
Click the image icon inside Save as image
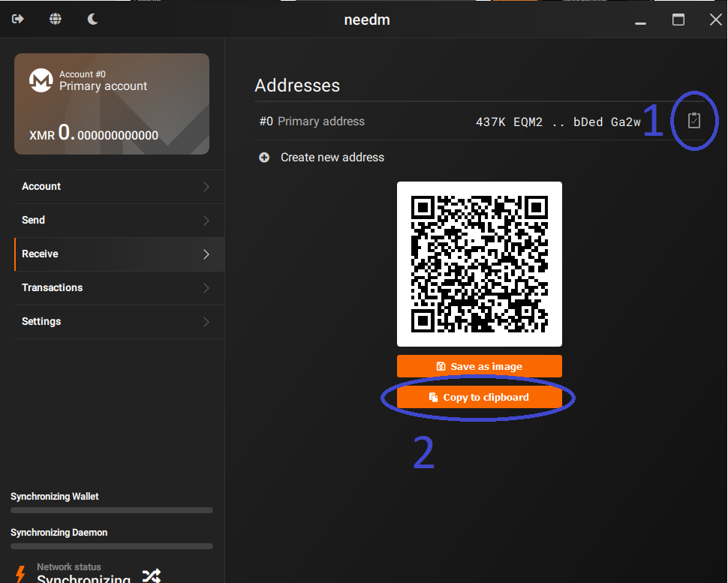pyautogui.click(x=440, y=365)
